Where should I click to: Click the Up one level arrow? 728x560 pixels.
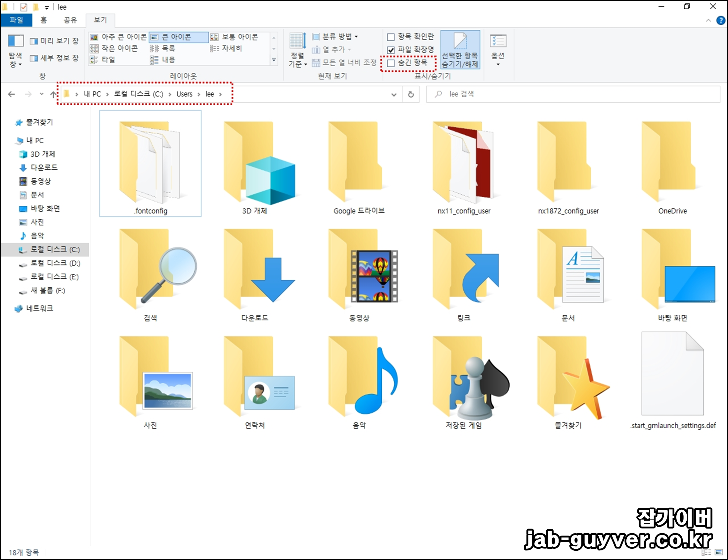pyautogui.click(x=53, y=94)
